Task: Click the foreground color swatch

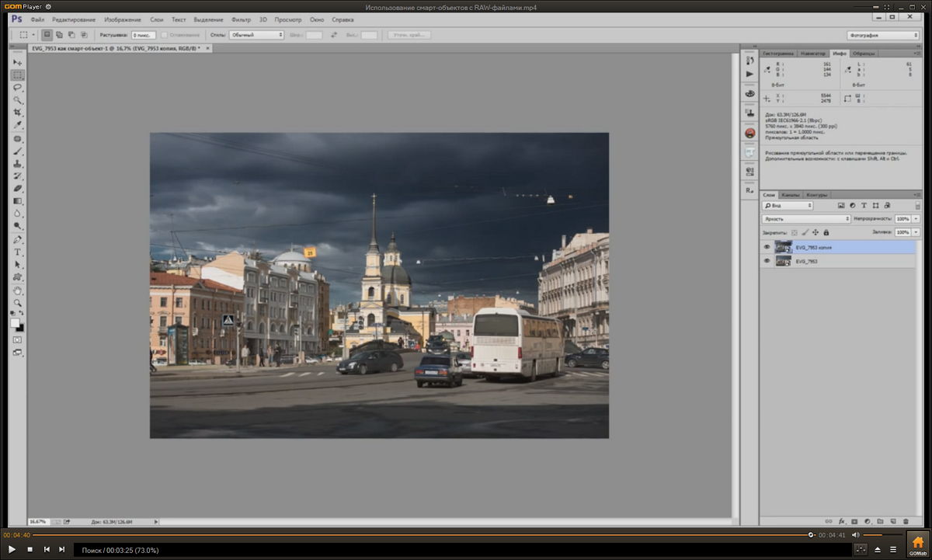Action: (15, 322)
